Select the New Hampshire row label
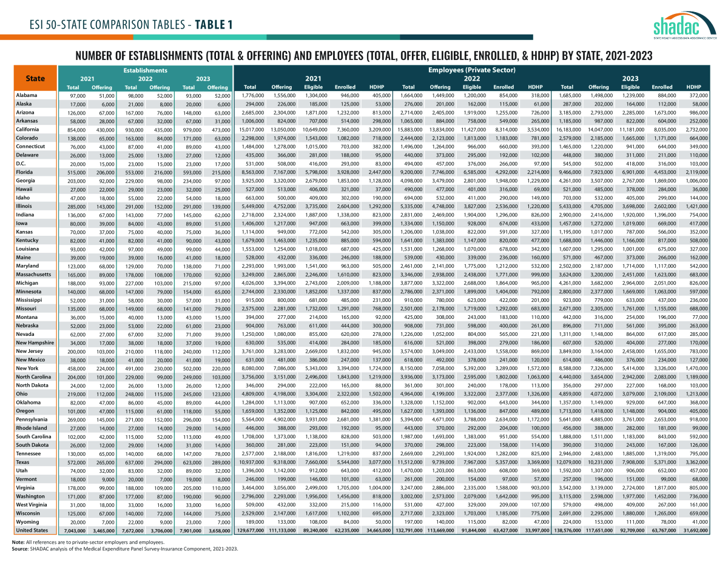 pos(34,343)
